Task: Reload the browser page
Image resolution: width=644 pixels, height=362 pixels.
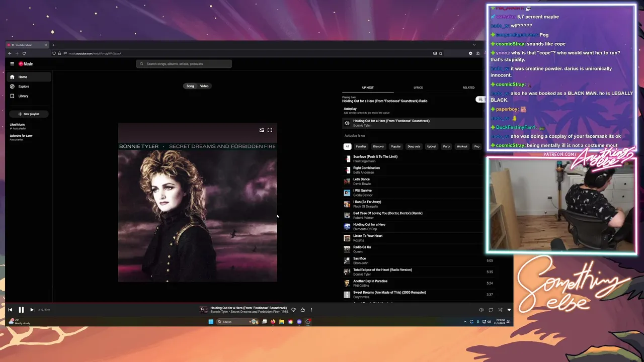Action: point(24,53)
